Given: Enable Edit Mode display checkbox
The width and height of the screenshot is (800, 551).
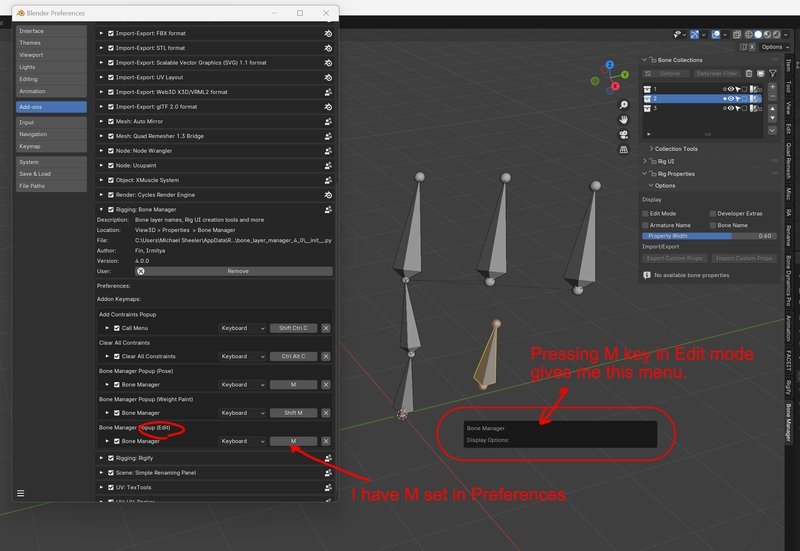Looking at the screenshot, I should click(645, 213).
